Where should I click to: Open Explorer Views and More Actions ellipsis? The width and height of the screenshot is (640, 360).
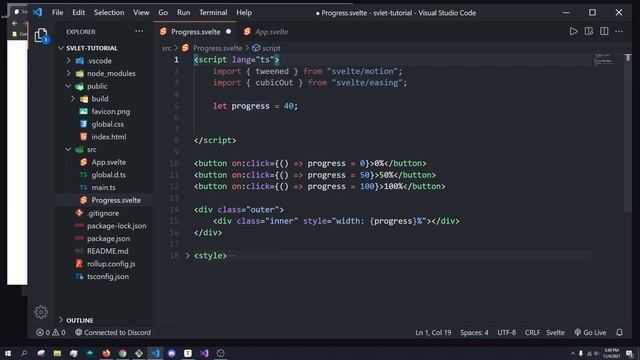pos(139,31)
